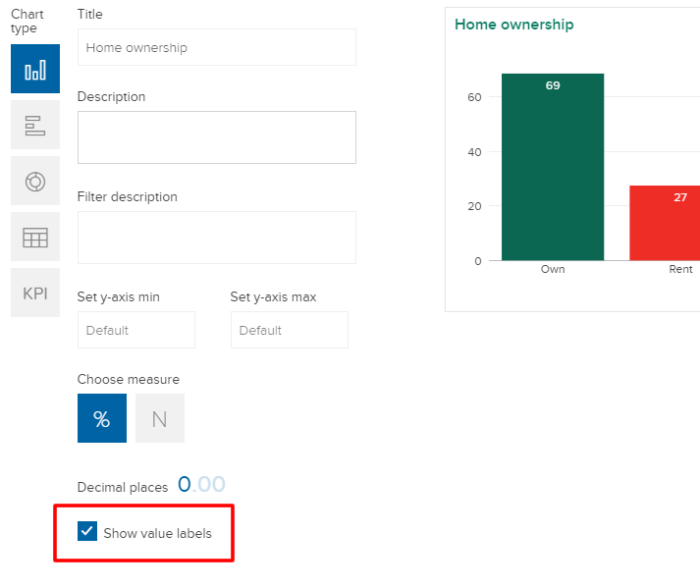This screenshot has height=588, width=700.
Task: Focus the Description text box
Action: 216,137
